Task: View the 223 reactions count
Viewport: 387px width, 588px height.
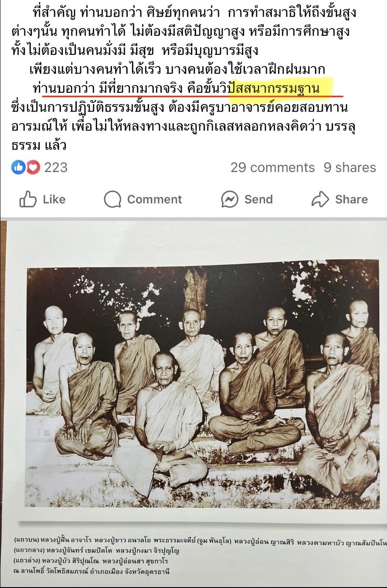Action: pyautogui.click(x=56, y=167)
